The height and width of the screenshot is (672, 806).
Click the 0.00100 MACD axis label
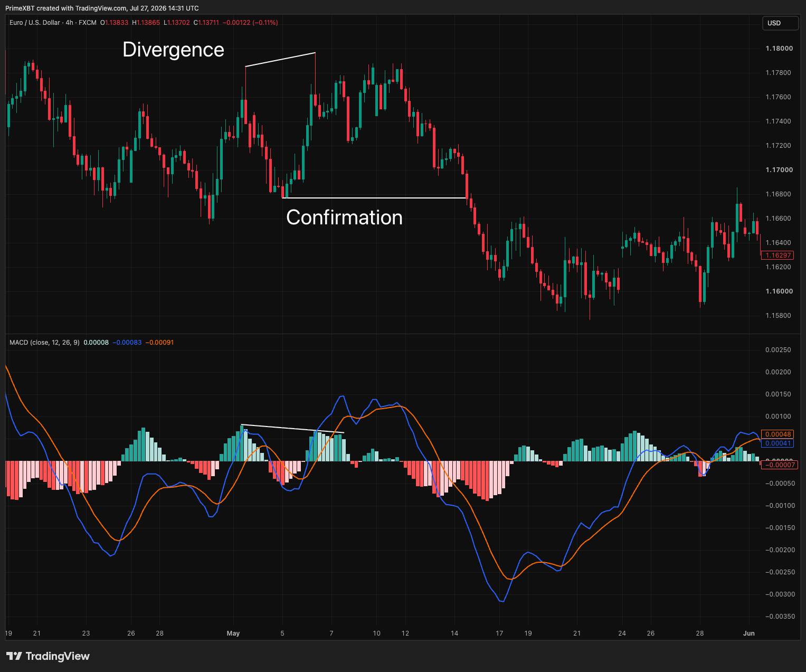pos(779,417)
